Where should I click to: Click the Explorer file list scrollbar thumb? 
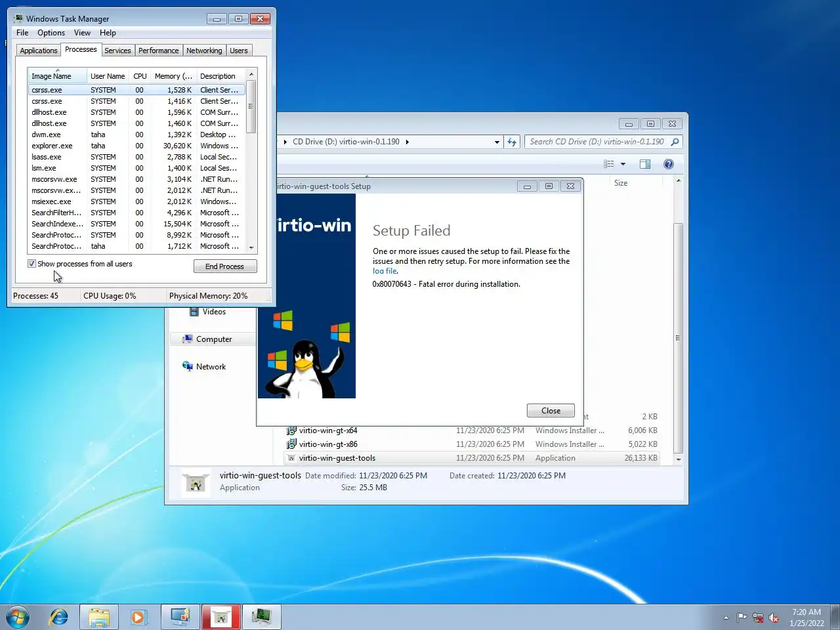tap(678, 338)
